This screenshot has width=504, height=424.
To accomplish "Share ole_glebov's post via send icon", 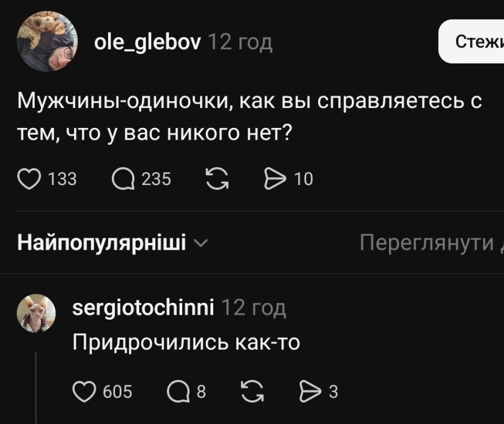I will point(273,179).
